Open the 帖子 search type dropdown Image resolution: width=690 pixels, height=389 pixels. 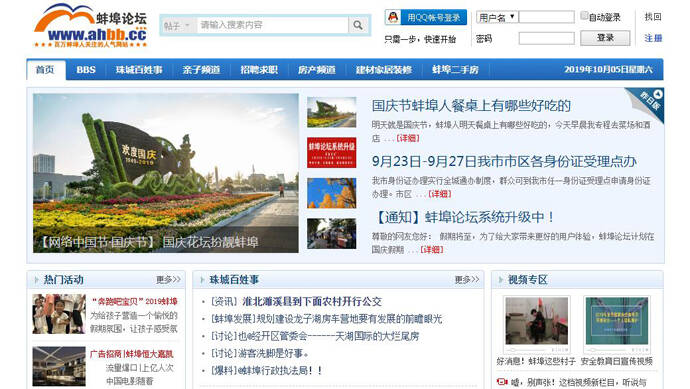coord(176,26)
